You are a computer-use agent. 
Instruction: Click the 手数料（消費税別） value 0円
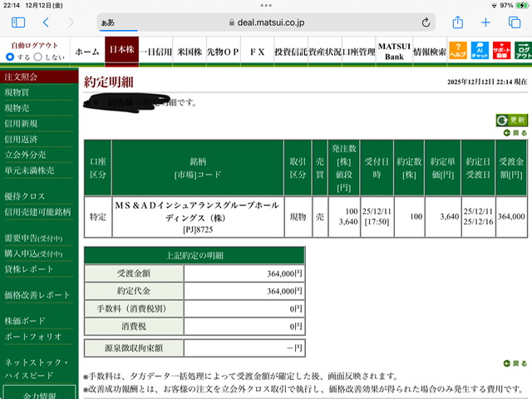pos(296,308)
